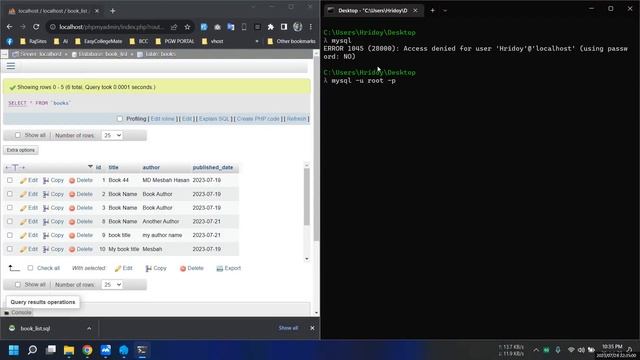Click the Explain SQL link
Viewport: 640px width, 360px height.
tap(214, 119)
